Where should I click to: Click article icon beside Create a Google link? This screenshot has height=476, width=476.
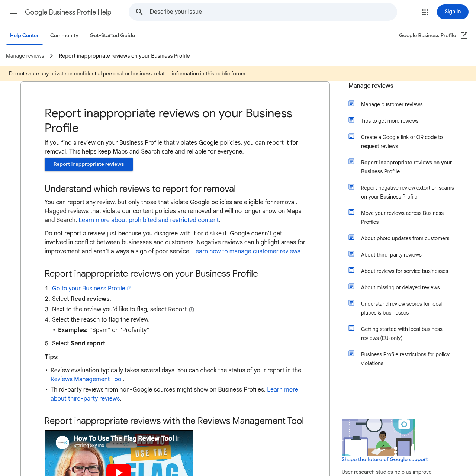point(351,136)
